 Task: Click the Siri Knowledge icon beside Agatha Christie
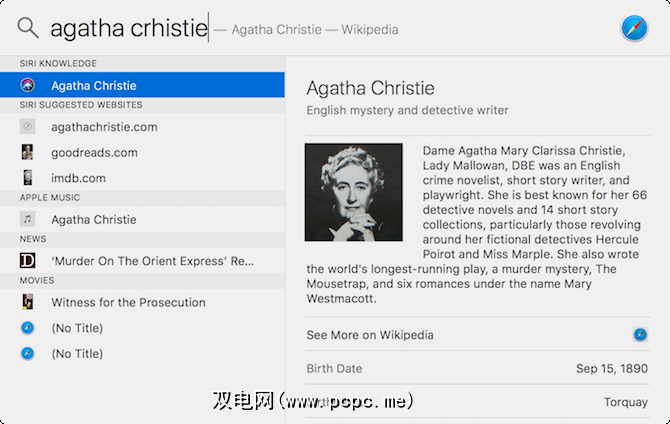pyautogui.click(x=28, y=86)
